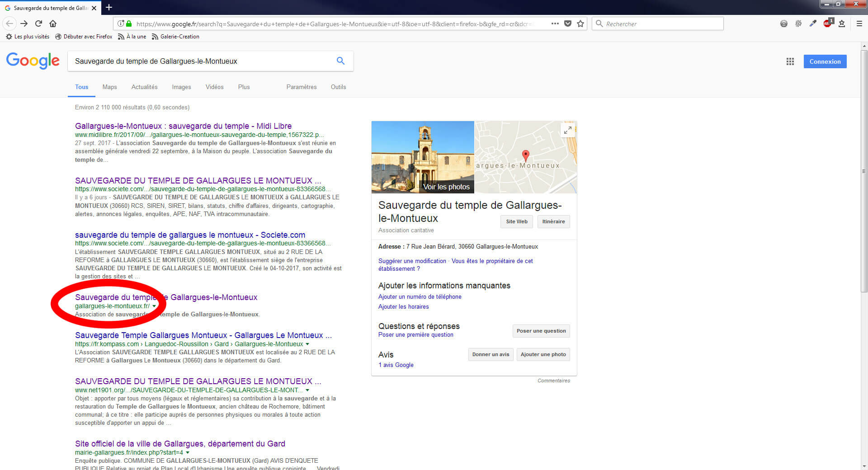Open the 'Les plus visités' bookmark
The image size is (868, 470).
click(28, 37)
